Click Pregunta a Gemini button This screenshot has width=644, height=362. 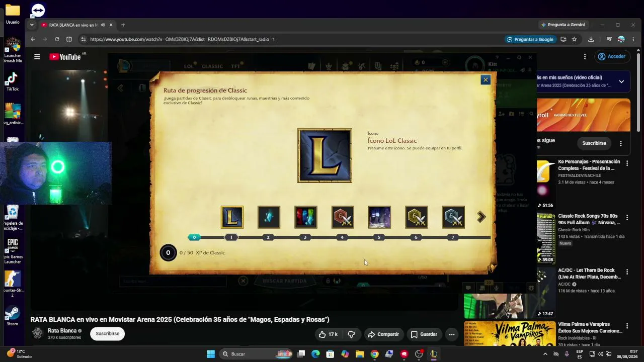pyautogui.click(x=563, y=25)
